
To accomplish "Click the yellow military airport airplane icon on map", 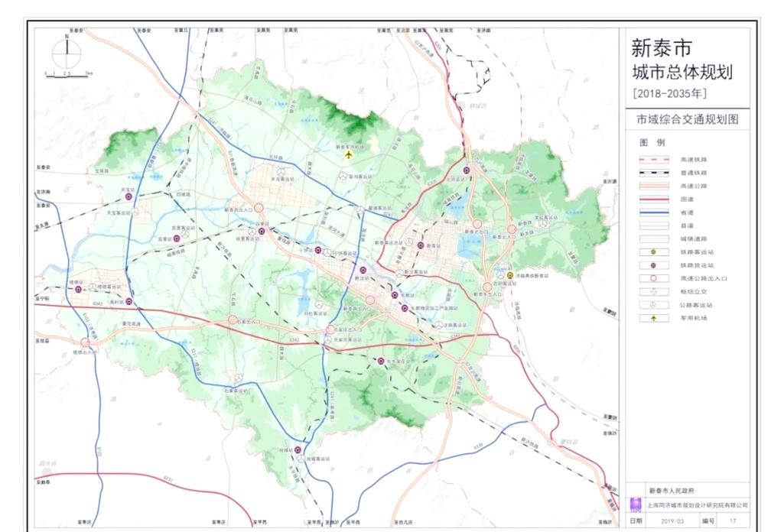I will point(349,155).
